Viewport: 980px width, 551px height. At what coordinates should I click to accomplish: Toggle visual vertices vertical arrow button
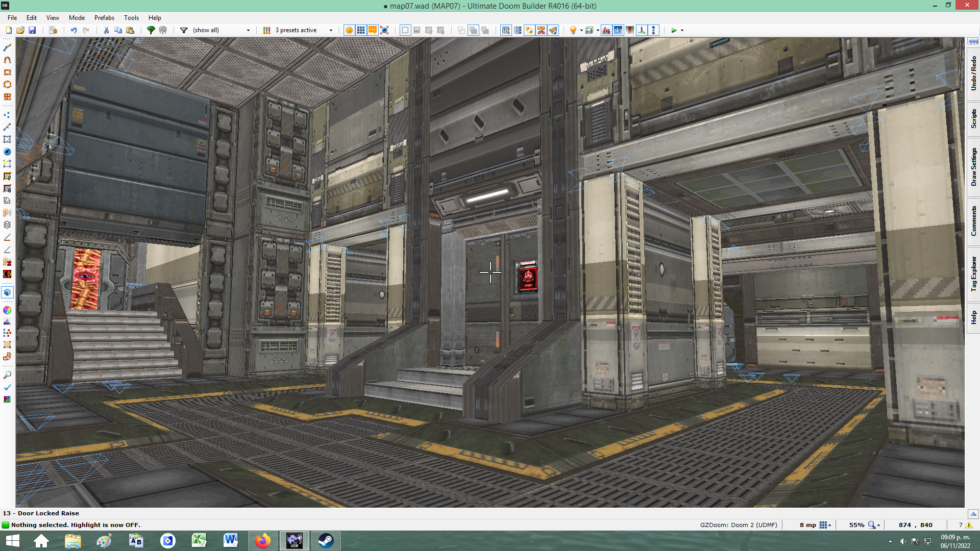coord(653,30)
